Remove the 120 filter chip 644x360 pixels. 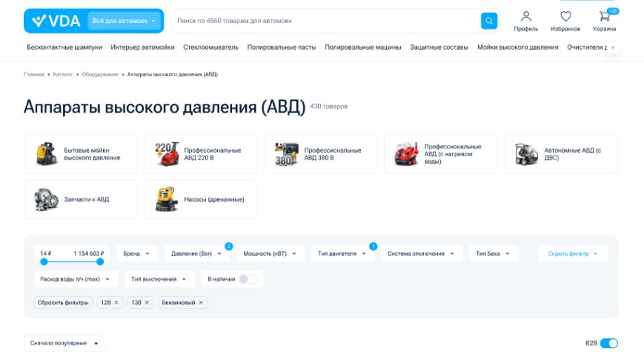[116, 303]
